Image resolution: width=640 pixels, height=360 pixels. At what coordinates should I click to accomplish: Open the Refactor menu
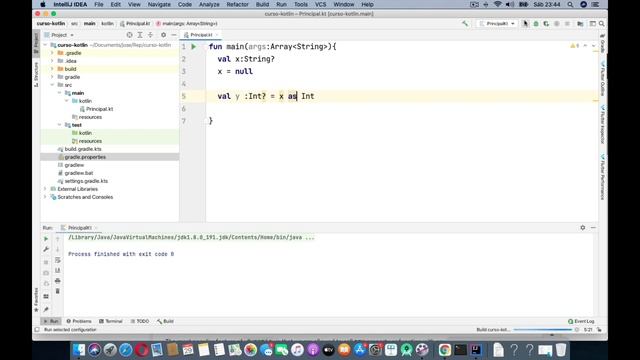(238, 4)
